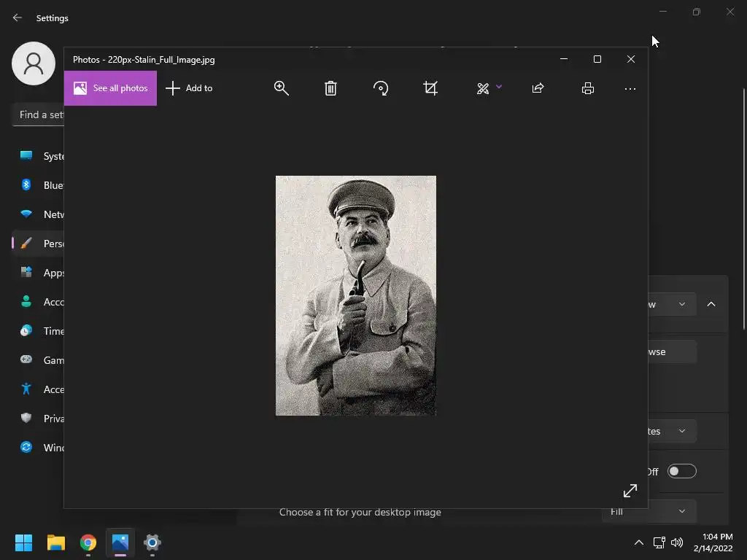
Task: Open Google Chrome from the taskbar
Action: (x=88, y=542)
